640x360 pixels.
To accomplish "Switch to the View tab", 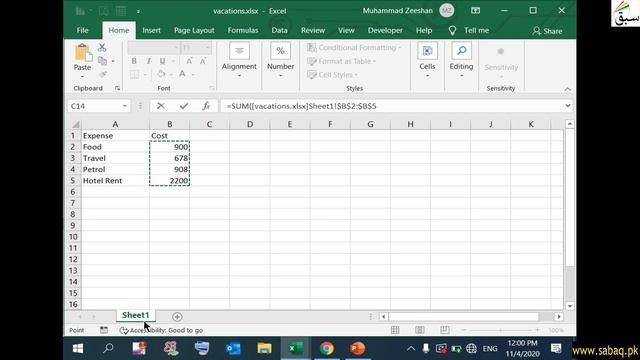I will (x=346, y=31).
